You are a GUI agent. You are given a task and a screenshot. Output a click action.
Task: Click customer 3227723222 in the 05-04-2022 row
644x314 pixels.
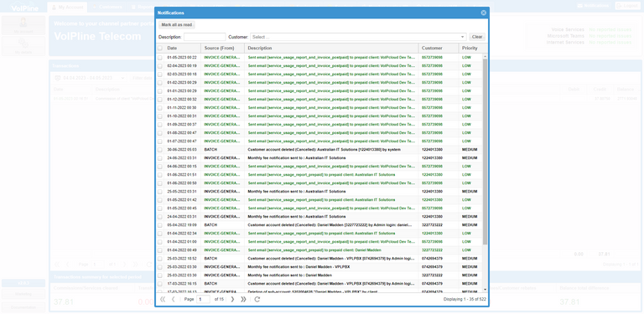click(x=432, y=224)
